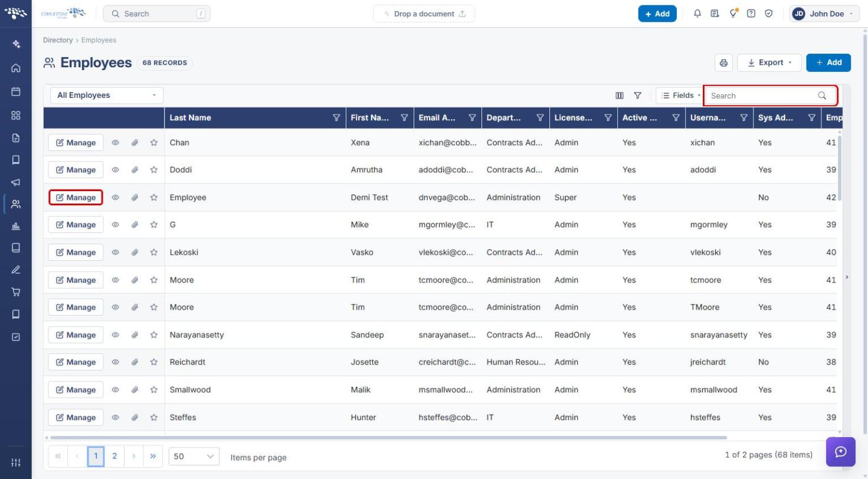Click eye icon for Steffes row
The width and height of the screenshot is (868, 479).
pyautogui.click(x=116, y=418)
